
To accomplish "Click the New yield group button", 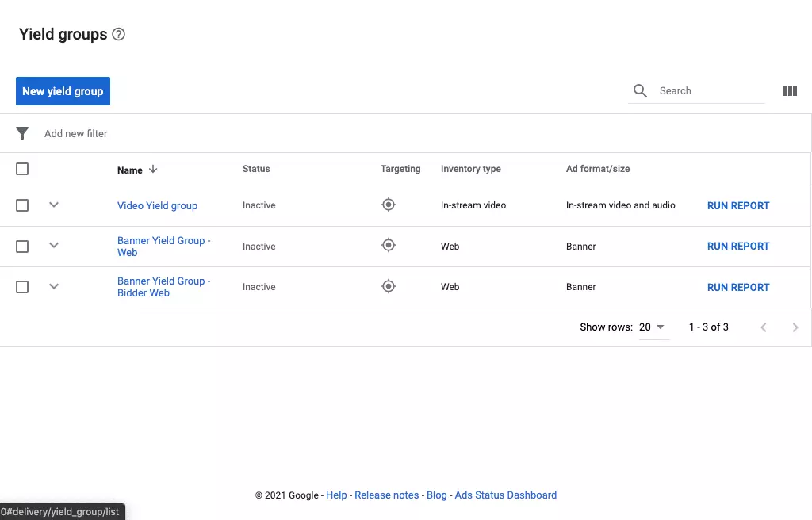I will [x=63, y=91].
